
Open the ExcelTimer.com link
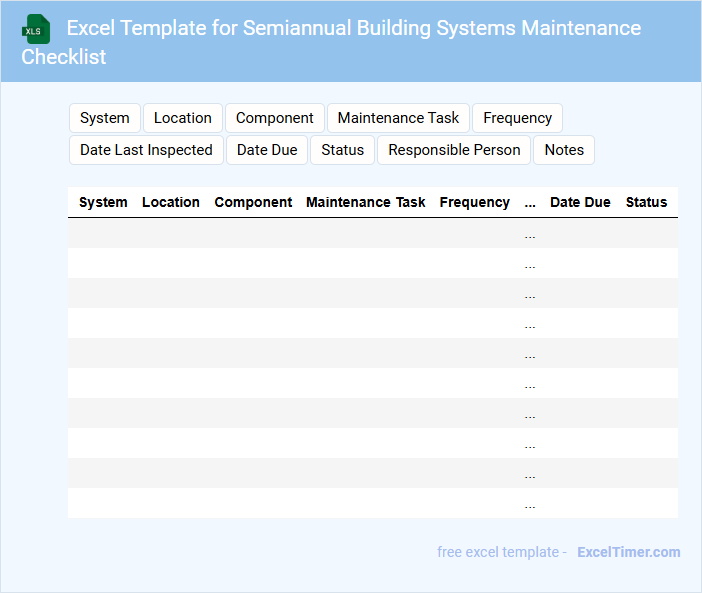(x=628, y=552)
